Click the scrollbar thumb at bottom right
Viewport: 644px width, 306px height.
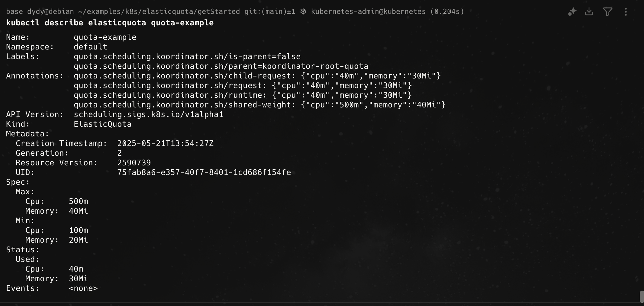(642, 297)
